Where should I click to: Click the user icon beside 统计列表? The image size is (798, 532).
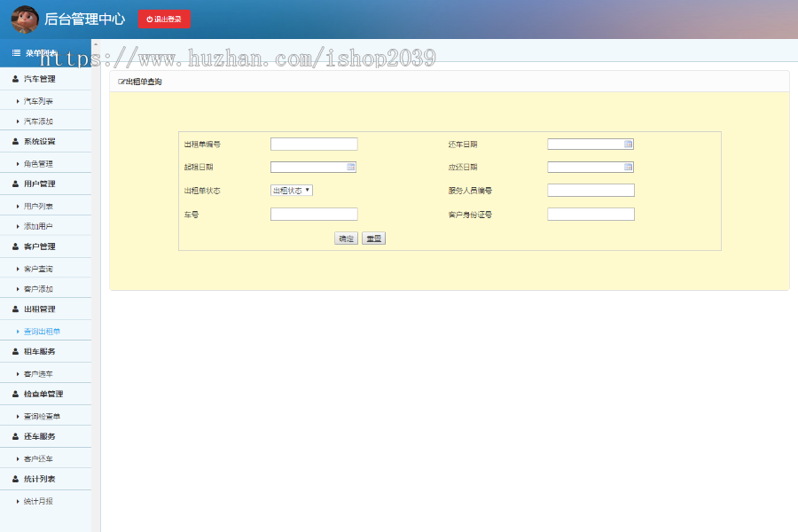coord(15,479)
